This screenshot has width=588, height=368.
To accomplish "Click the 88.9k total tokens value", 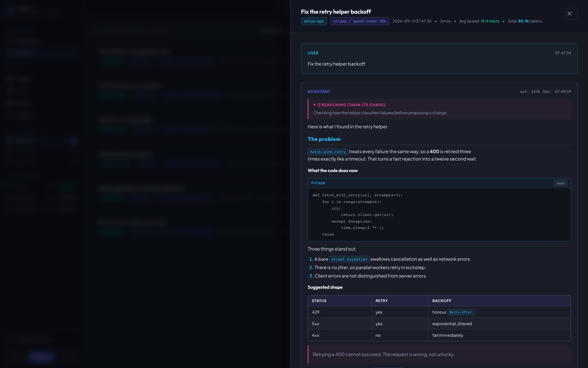I will [x=523, y=21].
